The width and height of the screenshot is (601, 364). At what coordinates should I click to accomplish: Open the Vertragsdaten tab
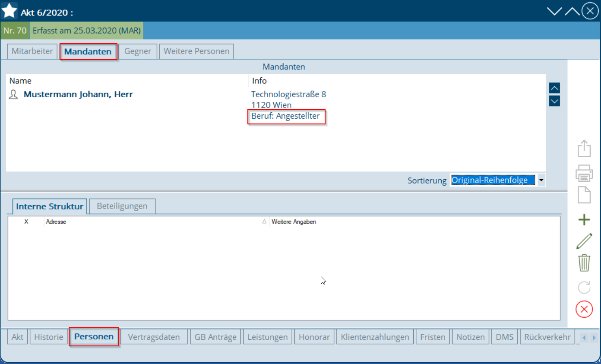(154, 337)
